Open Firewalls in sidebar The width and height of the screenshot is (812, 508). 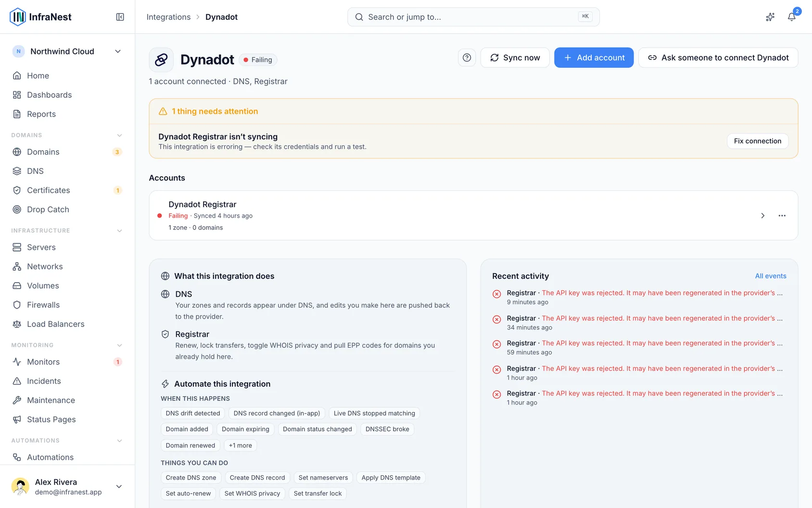pyautogui.click(x=67, y=305)
